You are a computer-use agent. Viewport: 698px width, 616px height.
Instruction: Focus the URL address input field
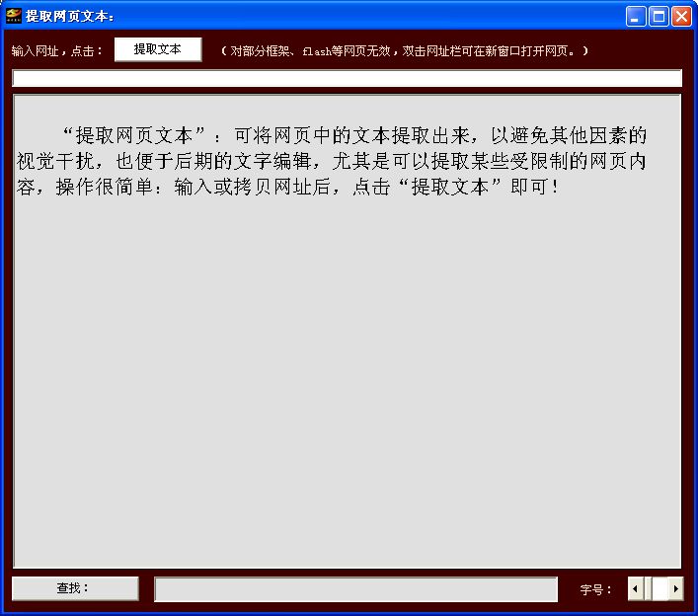pos(347,79)
